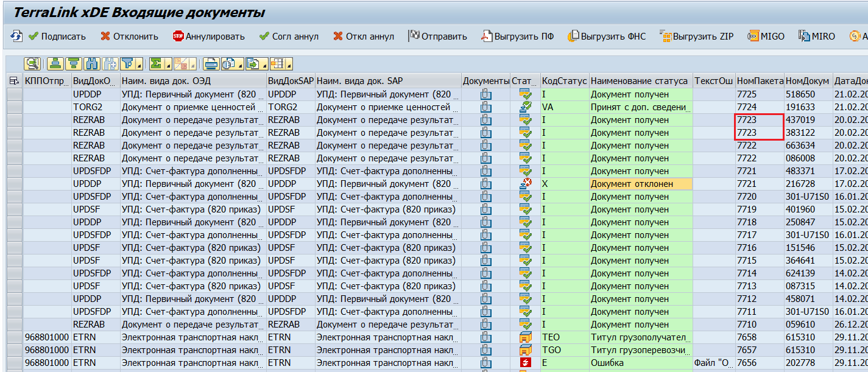868x372 pixels.
Task: Click the binoculars Find icon
Action: coord(92,63)
